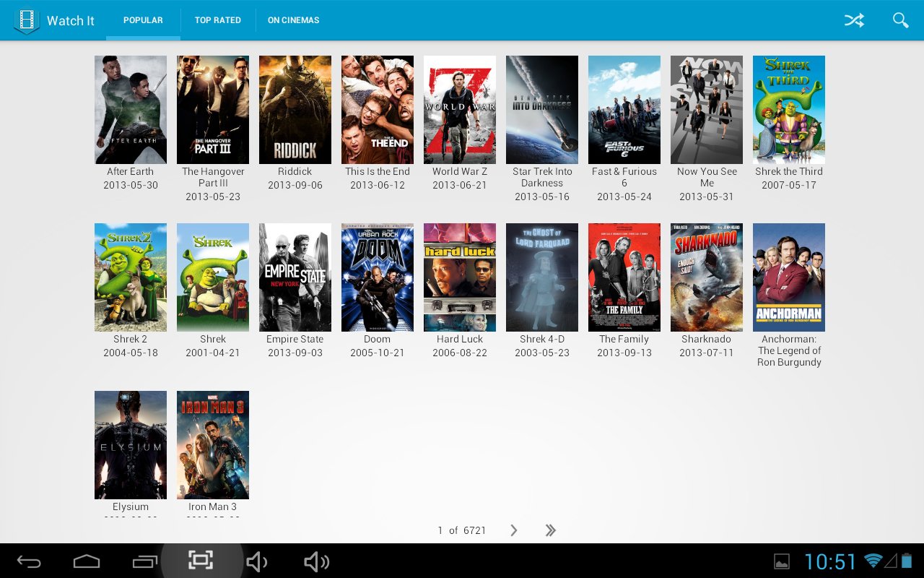This screenshot has height=578, width=924.
Task: Tap Android back button
Action: coord(29,561)
